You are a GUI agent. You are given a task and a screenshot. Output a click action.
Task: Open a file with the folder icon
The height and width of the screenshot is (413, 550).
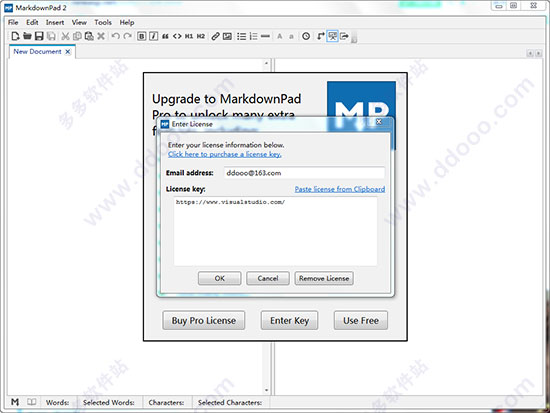click(27, 36)
